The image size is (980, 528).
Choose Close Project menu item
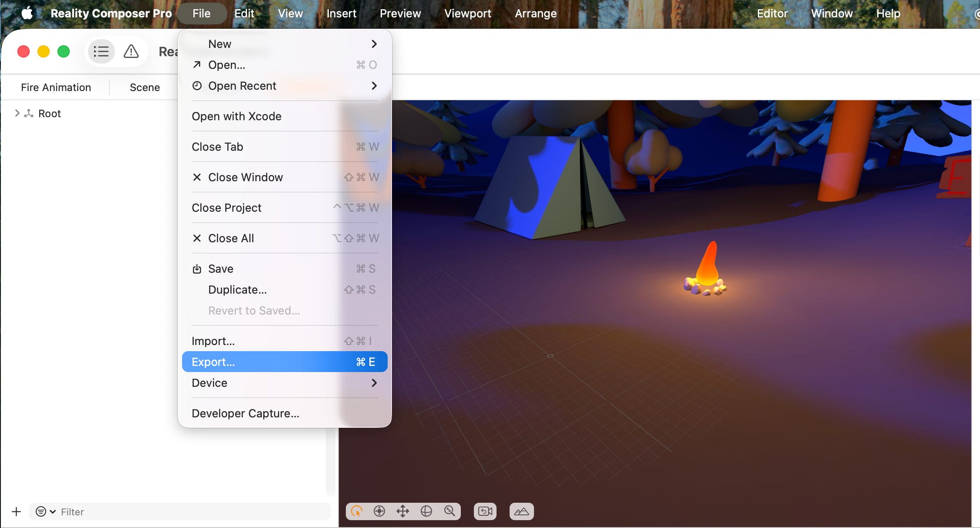click(285, 208)
